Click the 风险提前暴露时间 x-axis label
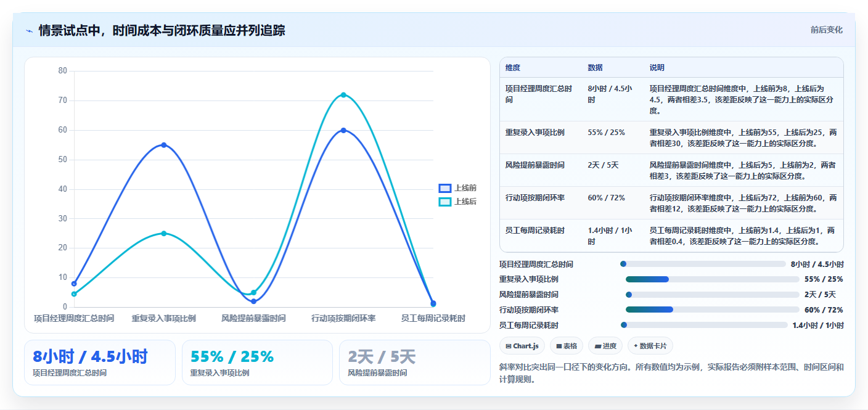The image size is (868, 410). click(x=253, y=318)
